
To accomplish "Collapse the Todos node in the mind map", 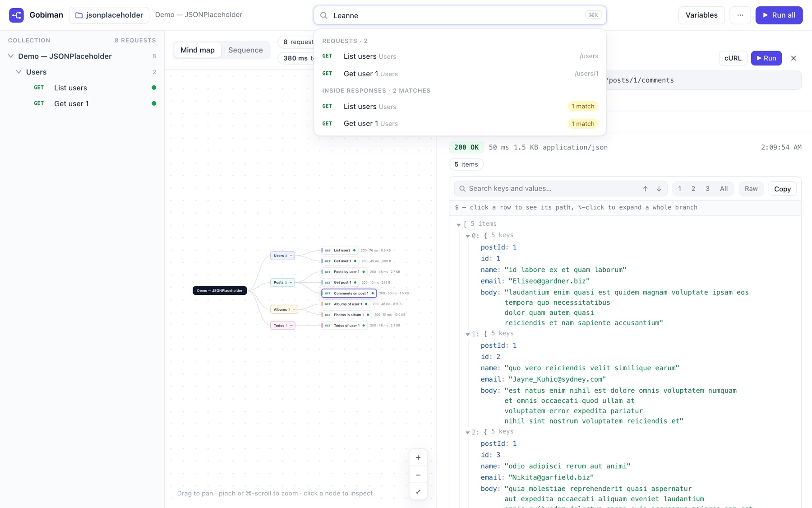I will point(291,325).
